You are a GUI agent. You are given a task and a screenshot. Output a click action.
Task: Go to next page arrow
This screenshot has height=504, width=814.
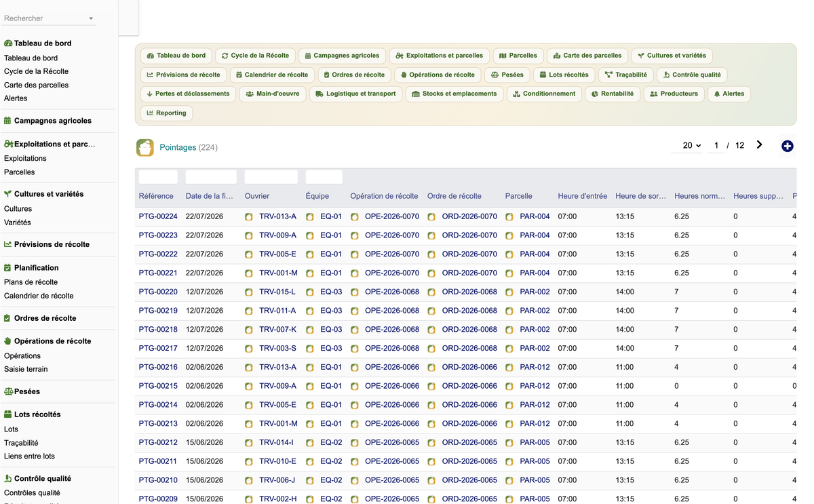(759, 145)
